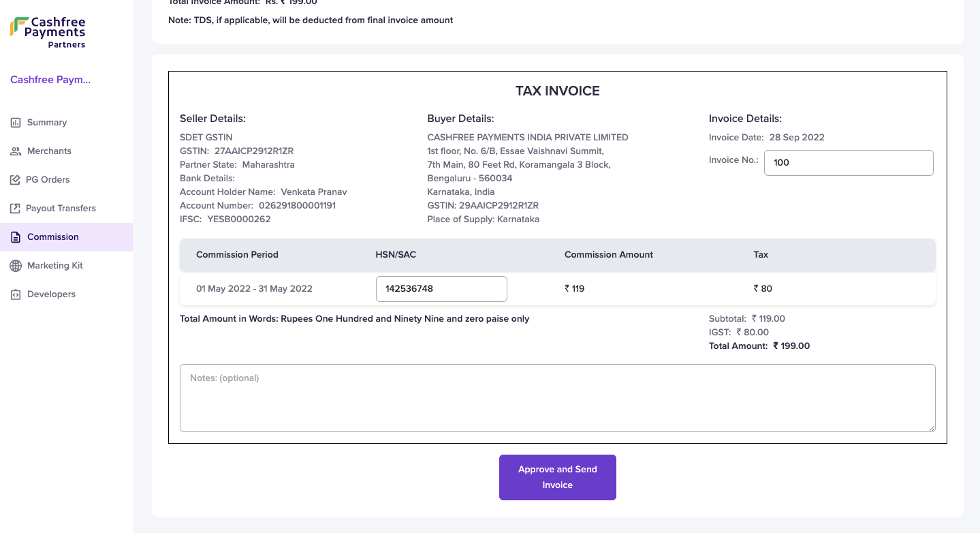The image size is (980, 533).
Task: Click the Marketing Kit globe icon
Action: coord(16,266)
